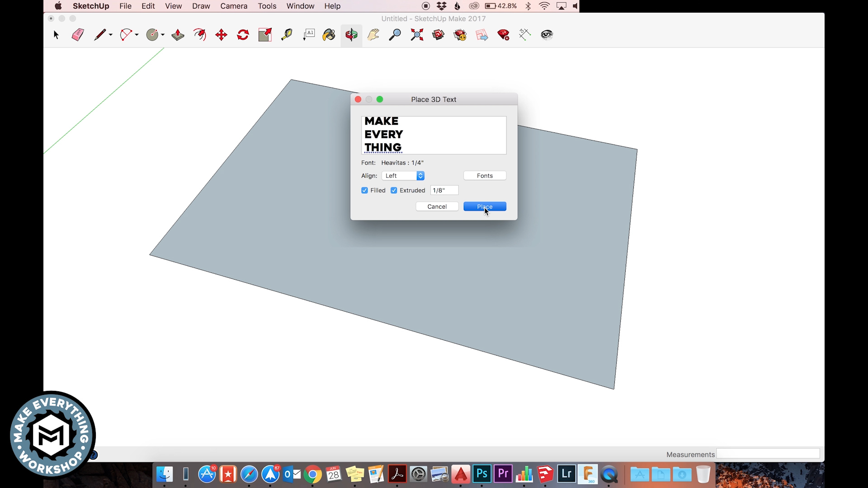
Task: Click the 3D text content area
Action: [x=434, y=134]
